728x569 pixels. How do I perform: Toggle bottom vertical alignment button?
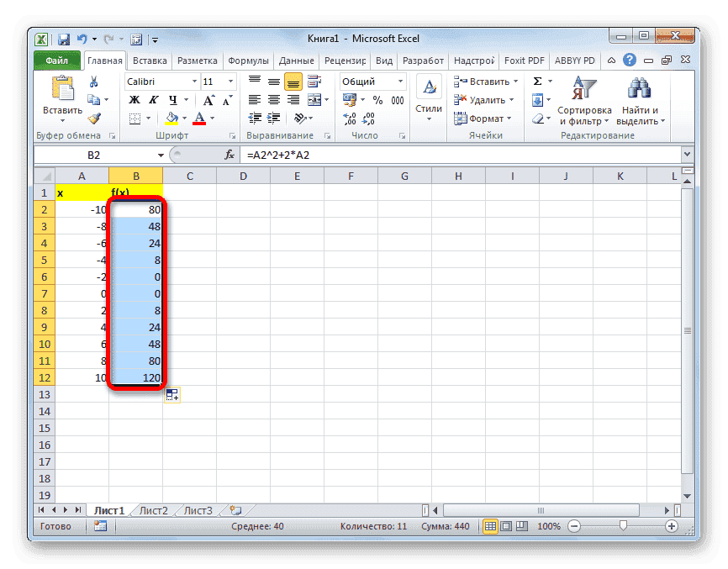(x=293, y=82)
